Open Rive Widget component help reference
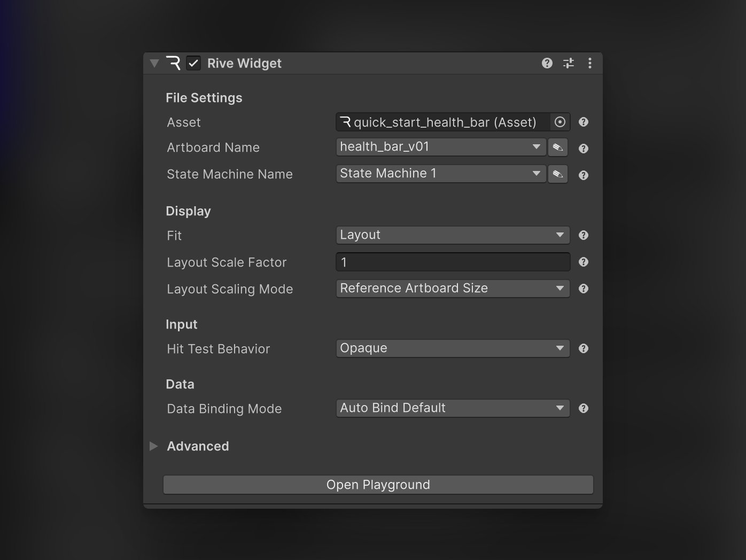746x560 pixels. pyautogui.click(x=547, y=63)
